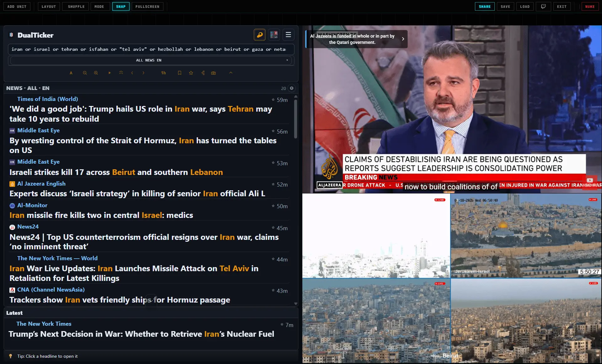The height and width of the screenshot is (364, 602).
Task: Open the news list settings gear
Action: [x=292, y=88]
